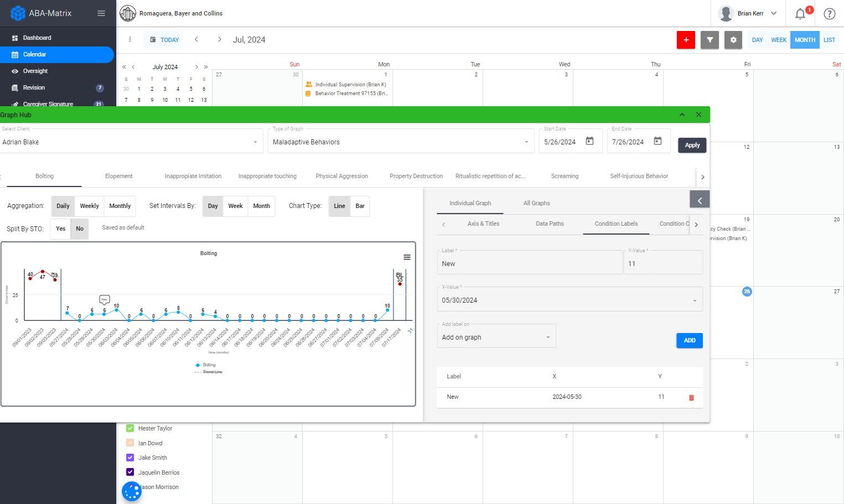The image size is (844, 504).
Task: Open the Type of Graph dropdown
Action: tap(400, 142)
